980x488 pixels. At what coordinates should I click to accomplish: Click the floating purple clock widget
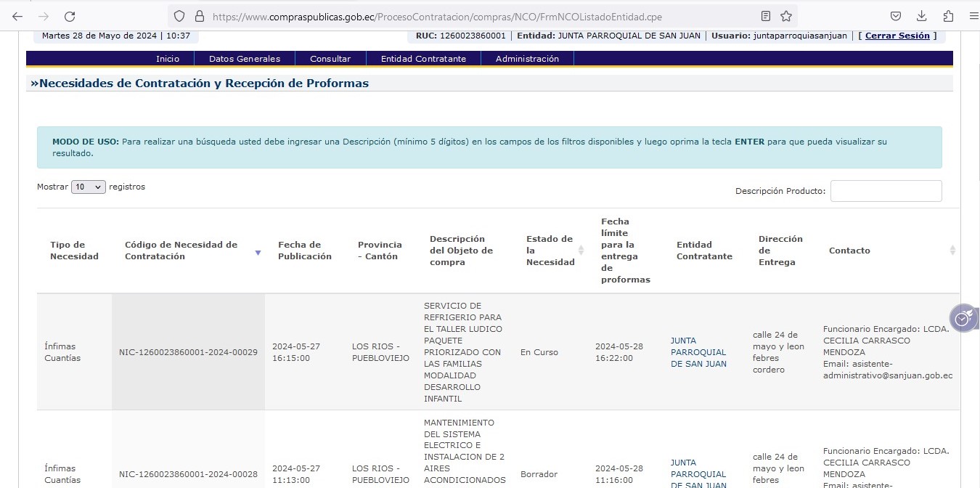(x=963, y=318)
